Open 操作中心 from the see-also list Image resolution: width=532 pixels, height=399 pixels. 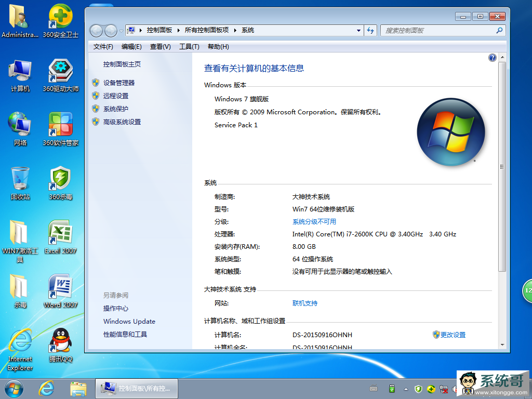tap(116, 308)
